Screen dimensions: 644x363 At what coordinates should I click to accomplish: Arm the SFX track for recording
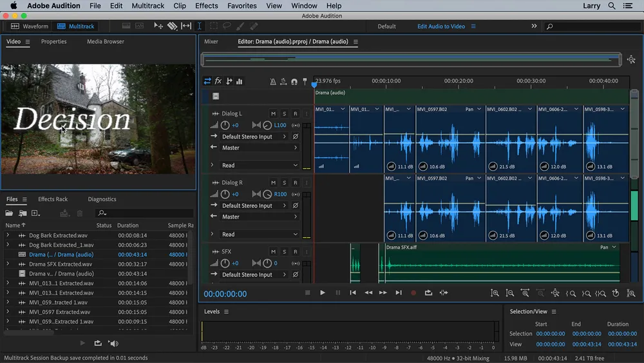[x=296, y=251]
